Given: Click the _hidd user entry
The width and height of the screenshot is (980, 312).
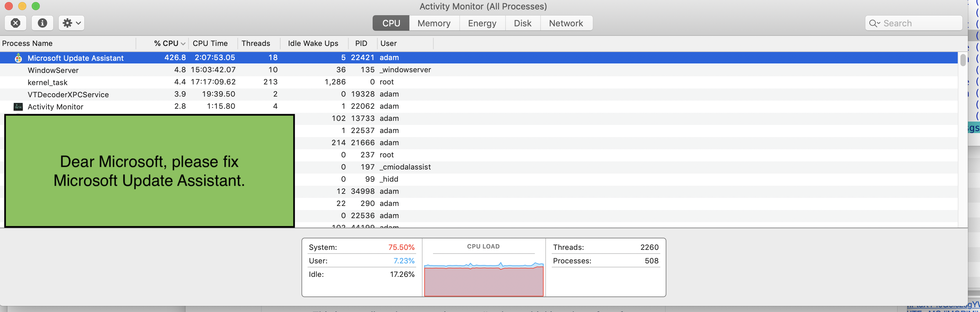Looking at the screenshot, I should 389,179.
